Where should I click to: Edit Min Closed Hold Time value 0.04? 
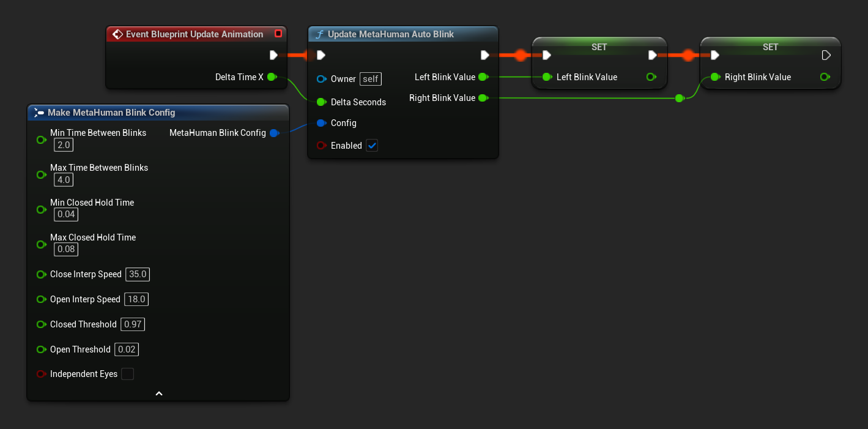(x=65, y=214)
